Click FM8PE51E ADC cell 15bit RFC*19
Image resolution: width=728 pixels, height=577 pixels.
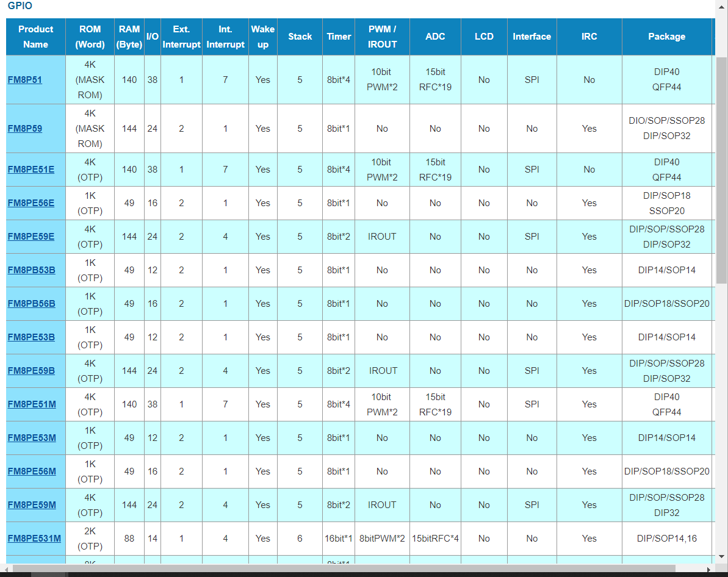[435, 170]
